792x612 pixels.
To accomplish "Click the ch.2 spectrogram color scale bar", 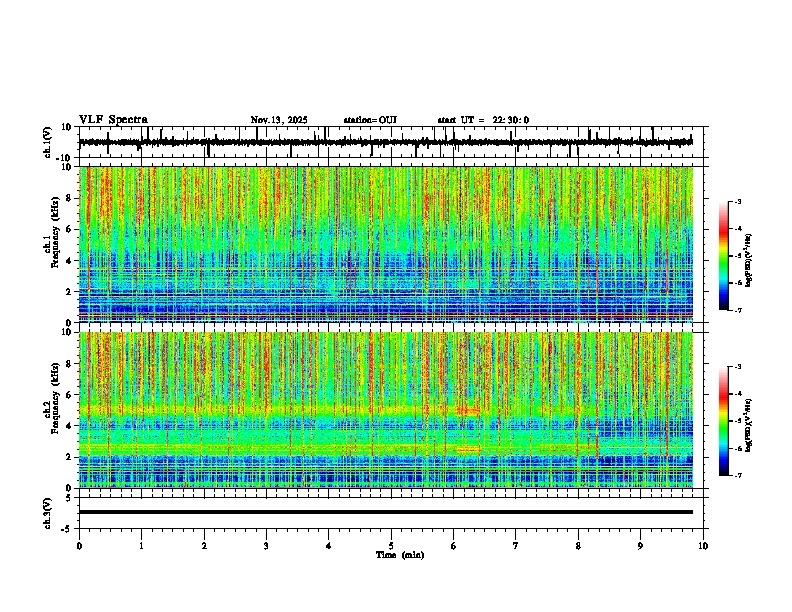I will (724, 421).
